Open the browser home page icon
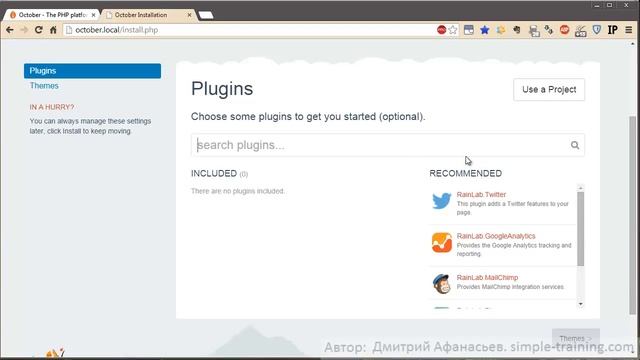Image resolution: width=640 pixels, height=360 pixels. click(53, 30)
